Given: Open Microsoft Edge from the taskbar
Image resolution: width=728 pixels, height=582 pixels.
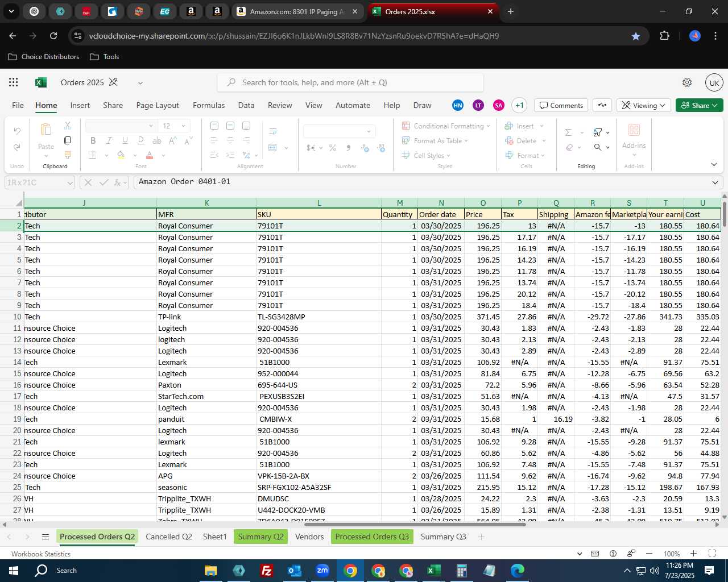Looking at the screenshot, I should (518, 571).
